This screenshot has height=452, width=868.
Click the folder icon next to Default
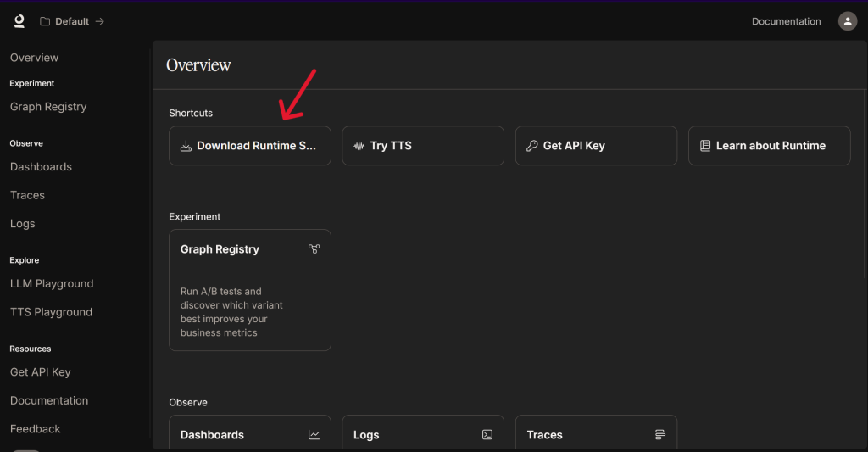(45, 21)
